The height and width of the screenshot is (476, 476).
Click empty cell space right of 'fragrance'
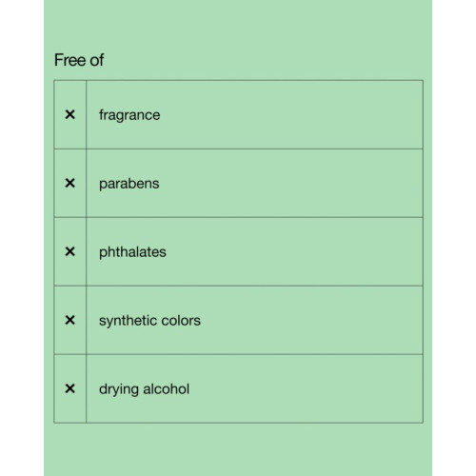tap(291, 114)
